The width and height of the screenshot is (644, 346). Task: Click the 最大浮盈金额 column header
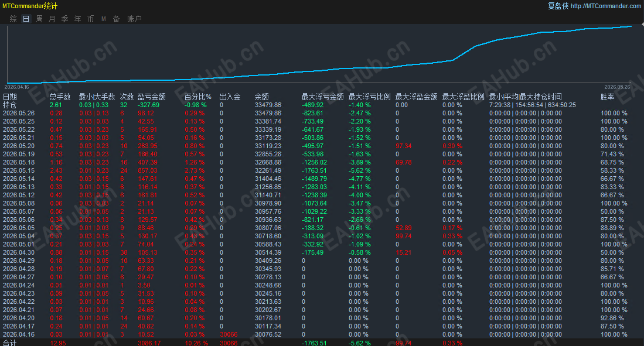[x=417, y=97]
